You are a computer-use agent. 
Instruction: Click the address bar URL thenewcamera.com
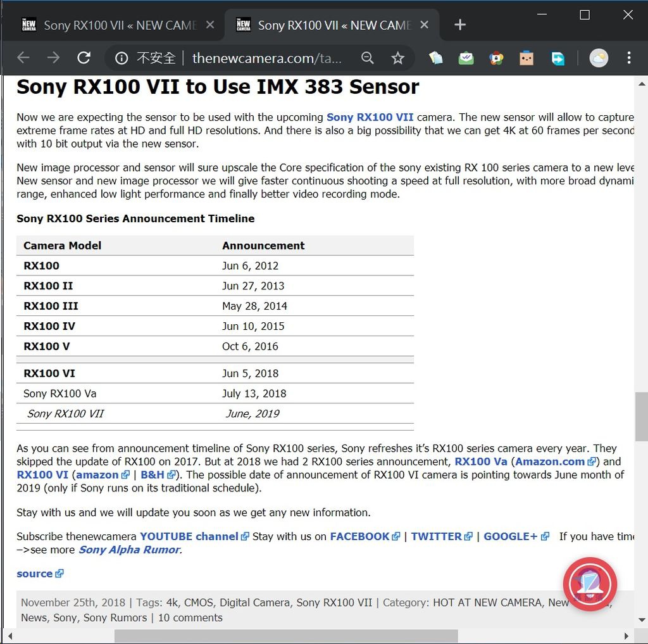point(267,58)
